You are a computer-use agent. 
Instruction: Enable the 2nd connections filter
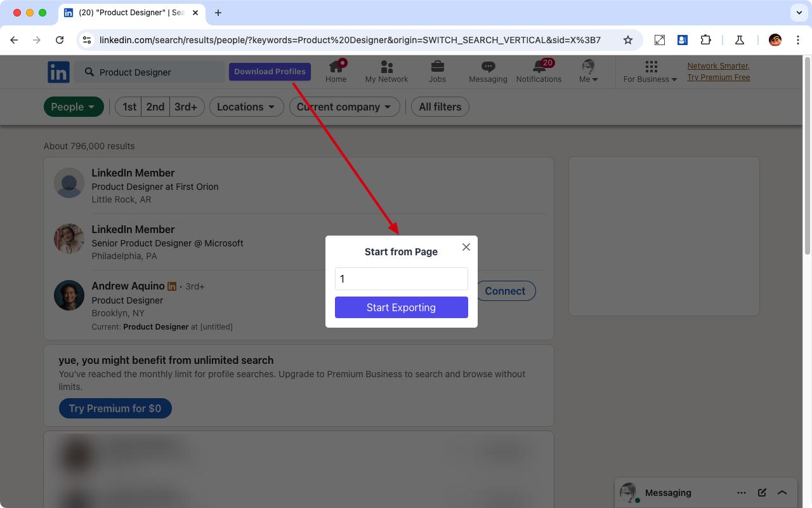coord(155,107)
